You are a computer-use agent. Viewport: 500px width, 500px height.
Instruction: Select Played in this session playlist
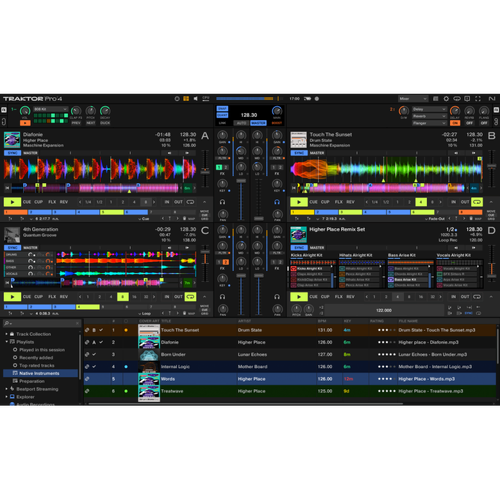[x=42, y=350]
